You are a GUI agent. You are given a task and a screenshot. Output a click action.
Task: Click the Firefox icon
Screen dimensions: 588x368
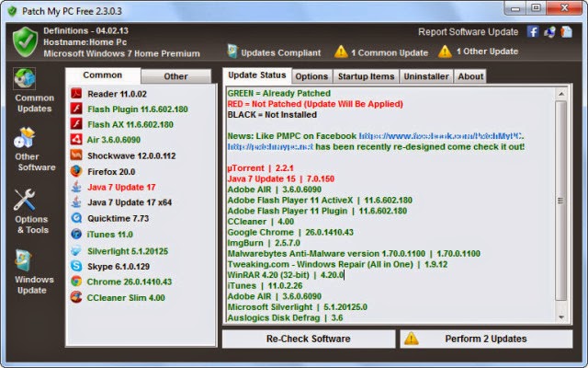pos(76,171)
